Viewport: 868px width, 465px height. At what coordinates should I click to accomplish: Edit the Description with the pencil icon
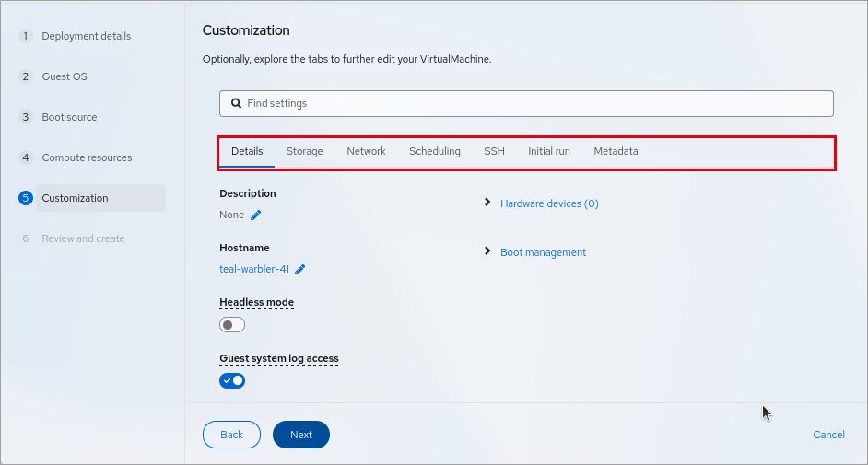click(x=255, y=215)
